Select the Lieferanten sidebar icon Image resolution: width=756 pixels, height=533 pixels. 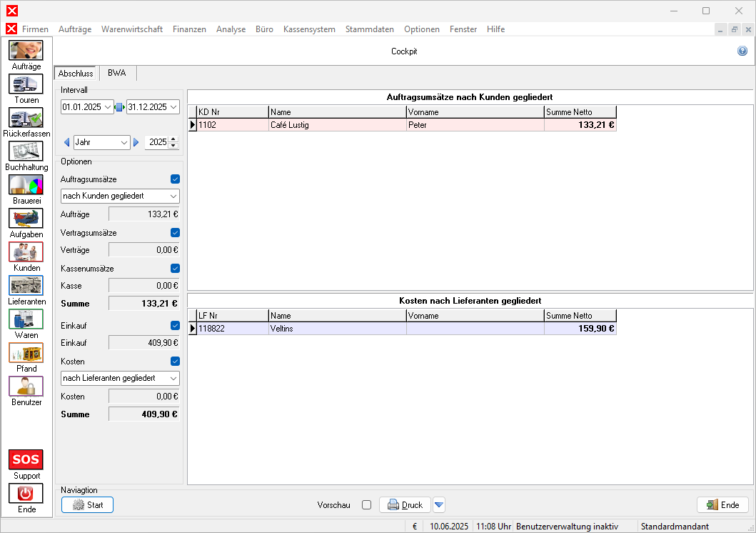click(26, 286)
